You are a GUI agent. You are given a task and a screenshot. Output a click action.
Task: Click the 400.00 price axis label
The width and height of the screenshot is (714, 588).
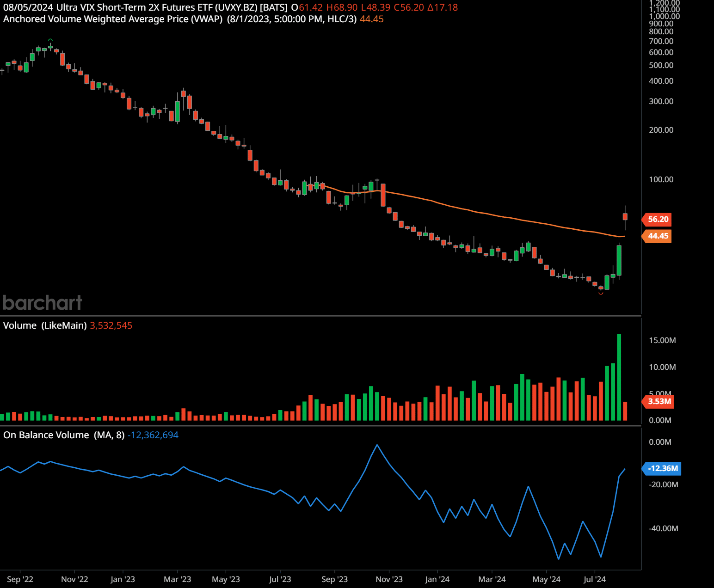point(661,81)
